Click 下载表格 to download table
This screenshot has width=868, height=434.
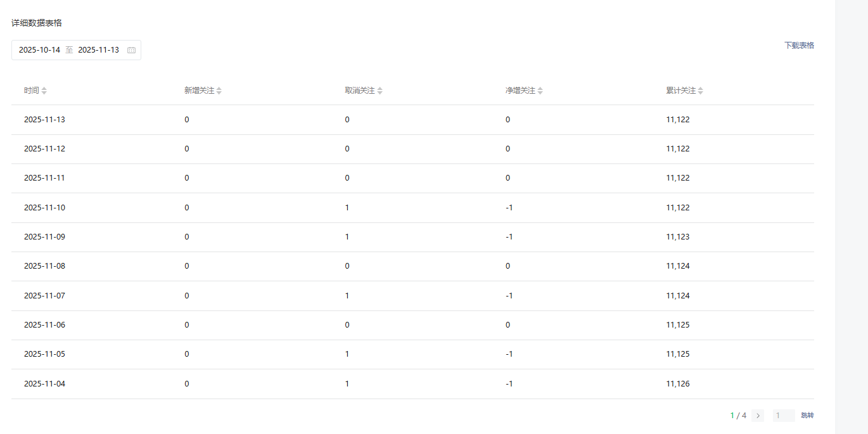pyautogui.click(x=799, y=46)
